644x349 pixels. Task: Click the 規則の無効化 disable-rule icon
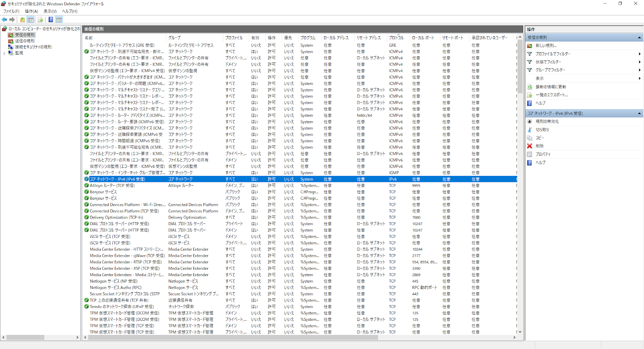(x=530, y=121)
